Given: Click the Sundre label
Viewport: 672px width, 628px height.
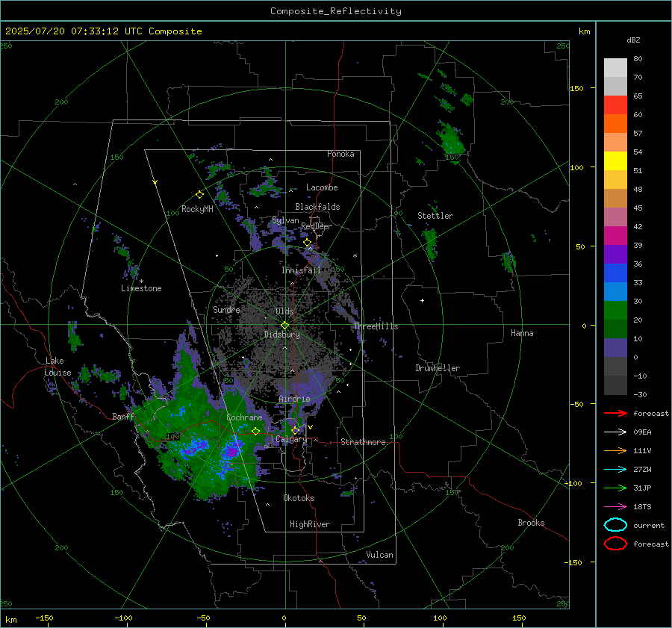Looking at the screenshot, I should point(226,310).
